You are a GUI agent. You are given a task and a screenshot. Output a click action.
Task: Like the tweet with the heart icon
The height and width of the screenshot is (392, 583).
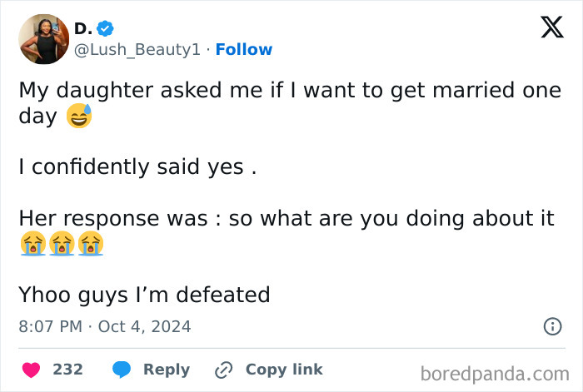pos(31,370)
